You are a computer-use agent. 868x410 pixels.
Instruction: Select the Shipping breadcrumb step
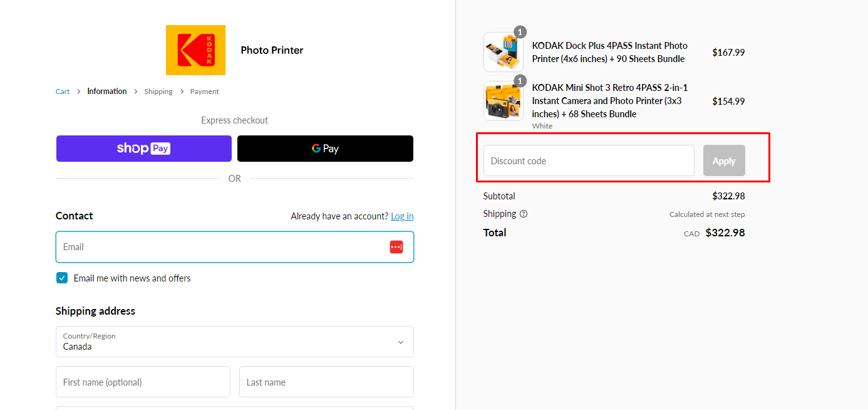tap(158, 92)
